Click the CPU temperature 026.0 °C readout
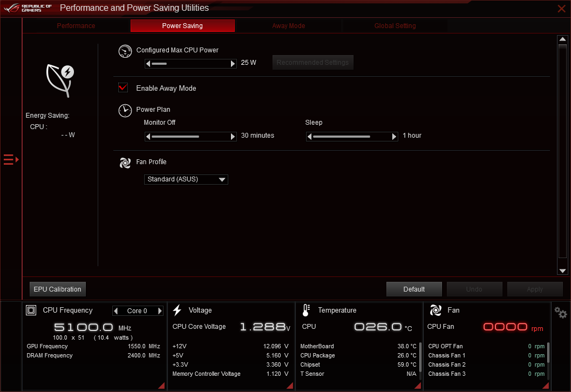571x392 pixels. 383,327
